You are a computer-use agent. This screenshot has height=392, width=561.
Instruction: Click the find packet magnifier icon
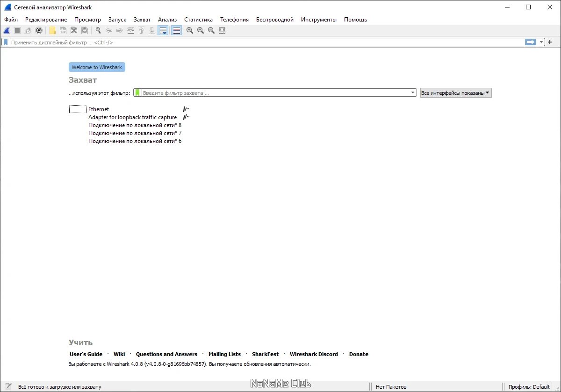tap(98, 30)
